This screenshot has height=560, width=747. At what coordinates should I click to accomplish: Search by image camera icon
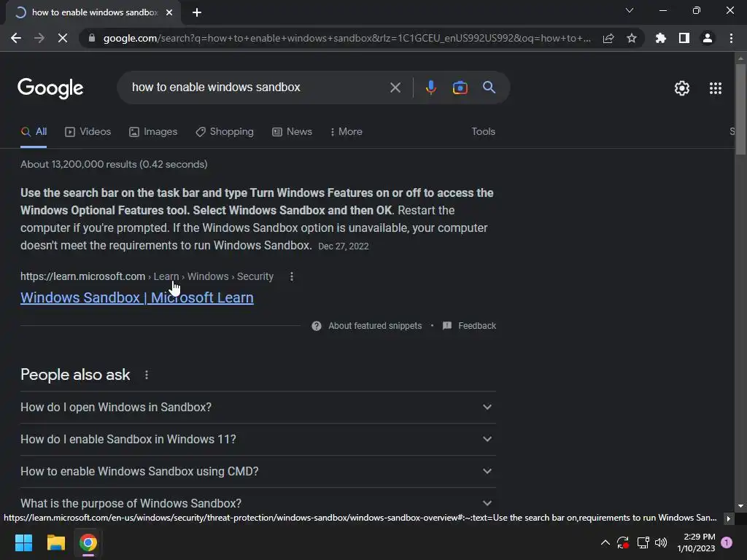click(x=460, y=87)
